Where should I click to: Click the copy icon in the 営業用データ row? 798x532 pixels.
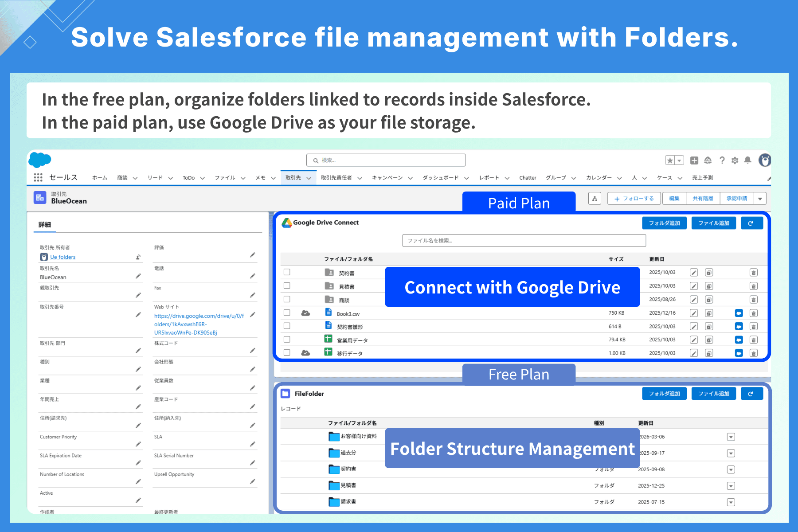709,340
